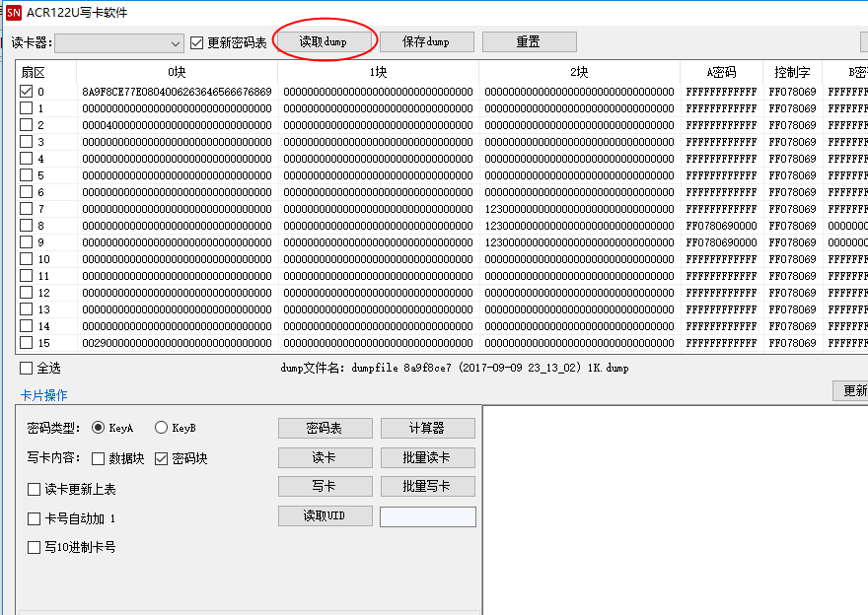Toggle the 全选 select-all checkbox
Screen dimensions: 868x615
click(26, 368)
